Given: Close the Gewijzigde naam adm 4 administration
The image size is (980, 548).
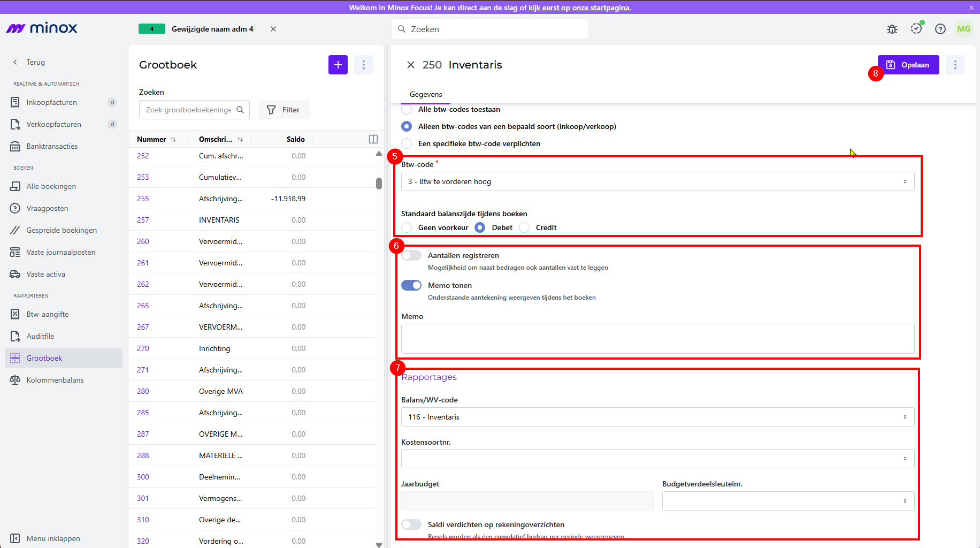Looking at the screenshot, I should 273,29.
